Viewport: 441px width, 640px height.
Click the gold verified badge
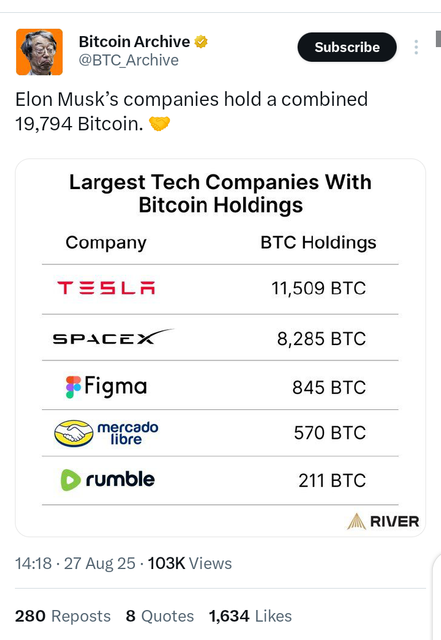pos(201,42)
